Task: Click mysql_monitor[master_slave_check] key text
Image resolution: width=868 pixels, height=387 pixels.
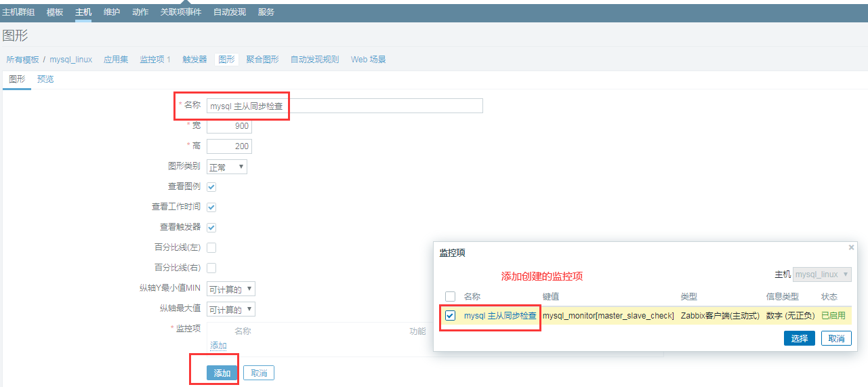Action: 608,316
